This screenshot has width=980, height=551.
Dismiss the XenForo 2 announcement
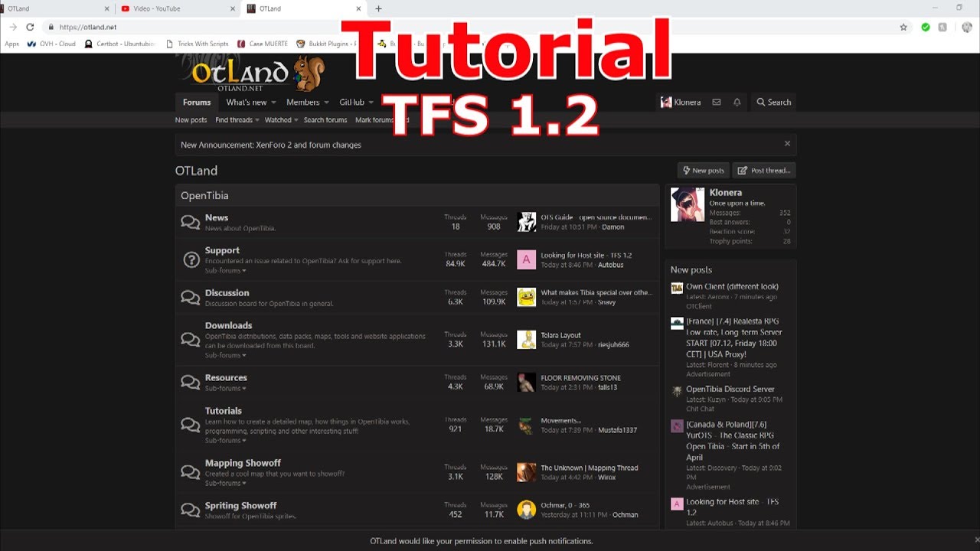tap(787, 144)
